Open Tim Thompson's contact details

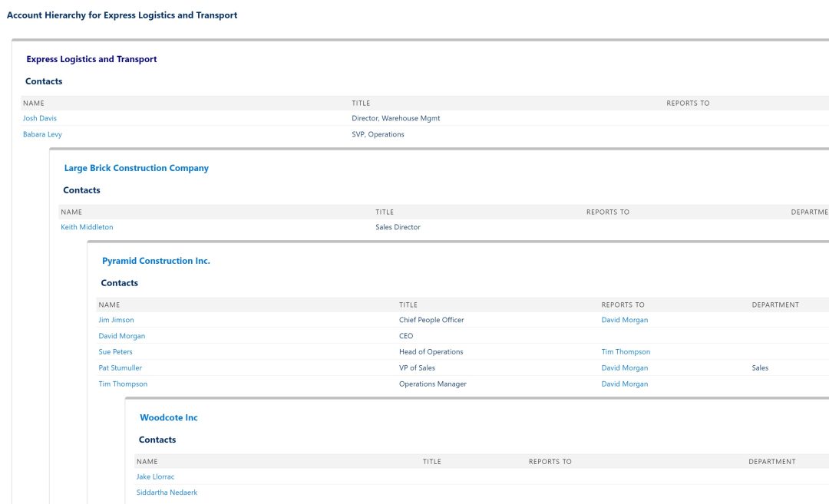pos(123,384)
